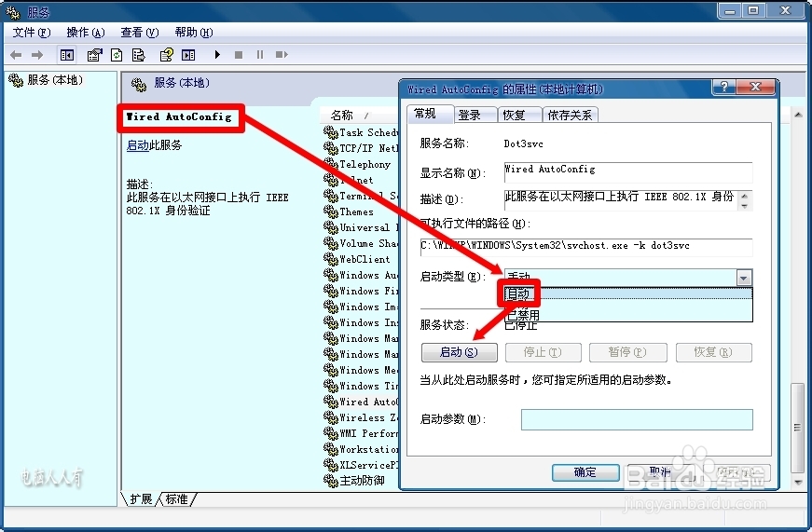Open the 查看(V) menu
Screen dimensions: 812x532
[x=139, y=33]
